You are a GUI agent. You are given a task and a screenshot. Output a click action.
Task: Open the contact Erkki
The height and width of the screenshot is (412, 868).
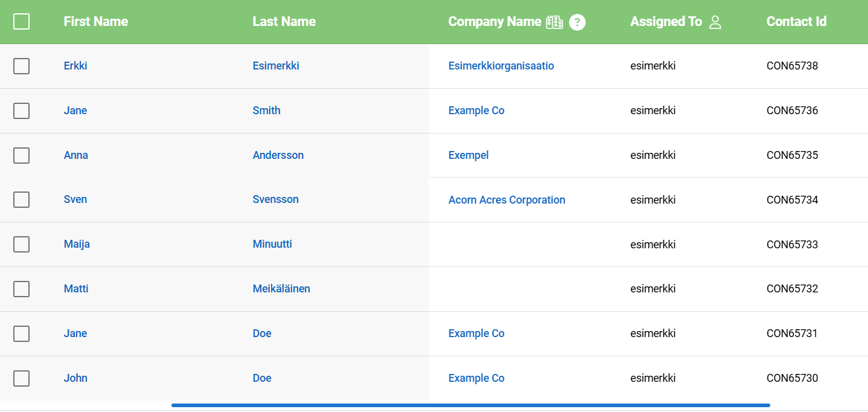(x=75, y=66)
